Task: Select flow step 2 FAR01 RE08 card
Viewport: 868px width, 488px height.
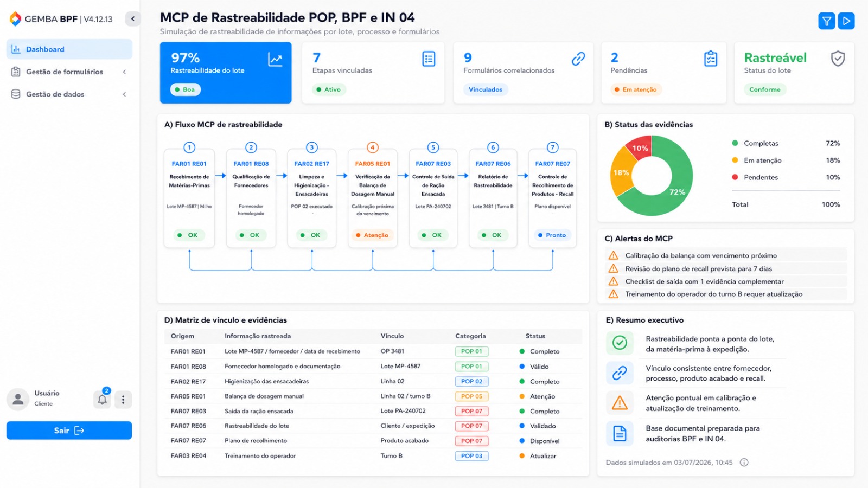Action: coord(251,198)
